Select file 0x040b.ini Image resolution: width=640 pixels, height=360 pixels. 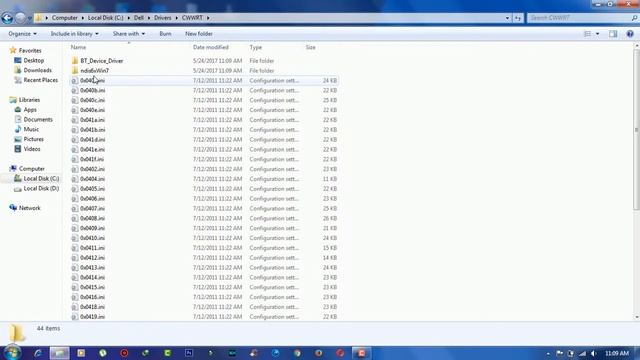pyautogui.click(x=92, y=90)
